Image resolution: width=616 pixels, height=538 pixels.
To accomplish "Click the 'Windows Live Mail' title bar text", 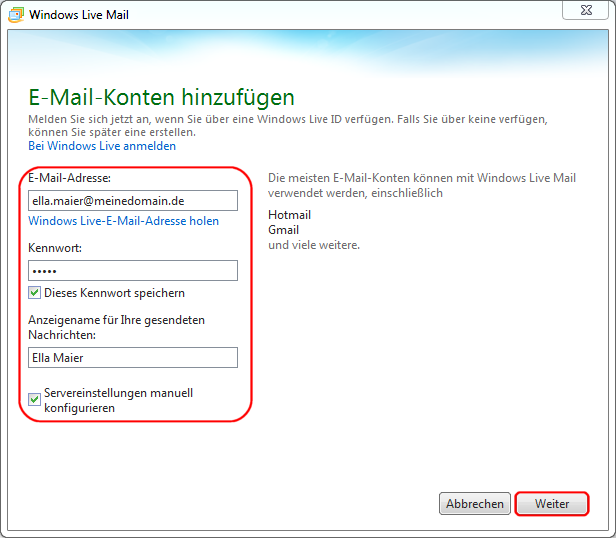I will [79, 15].
